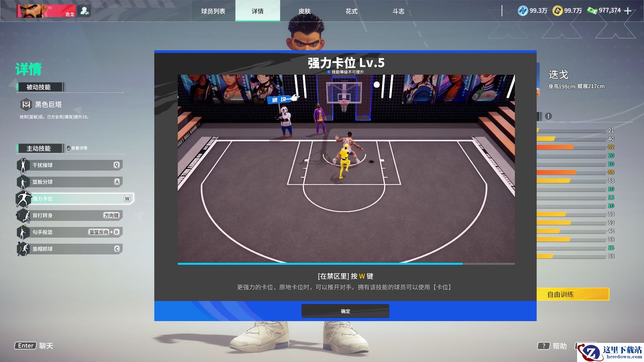Screen dimensions: 644x362
Task: Confirm the dialog with the 确定 button
Action: pyautogui.click(x=345, y=311)
